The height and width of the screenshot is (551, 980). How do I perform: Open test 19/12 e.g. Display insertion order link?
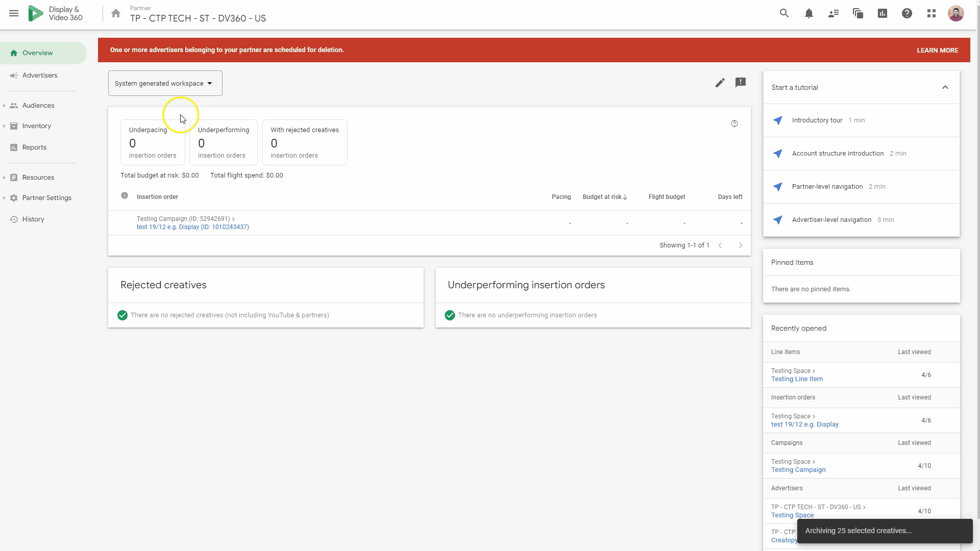click(192, 227)
